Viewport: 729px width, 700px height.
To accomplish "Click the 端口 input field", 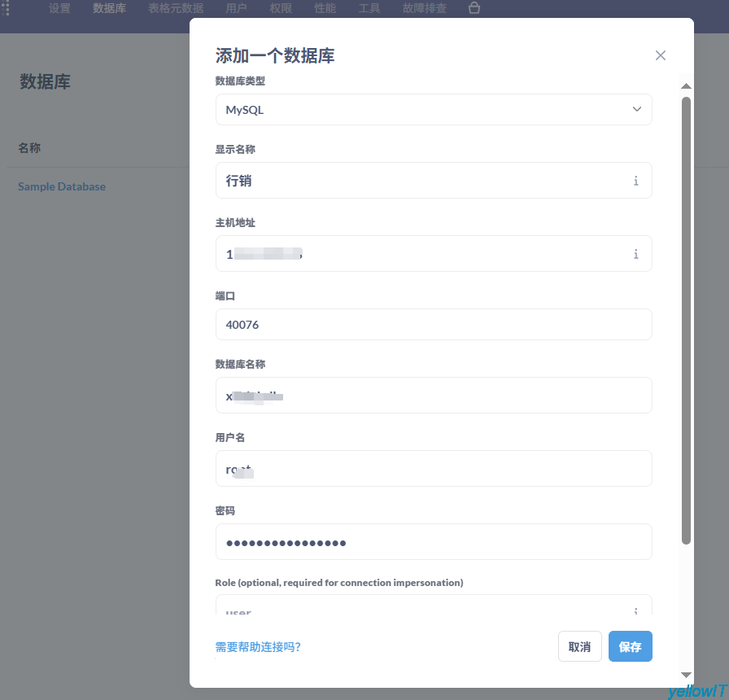I will click(x=434, y=325).
